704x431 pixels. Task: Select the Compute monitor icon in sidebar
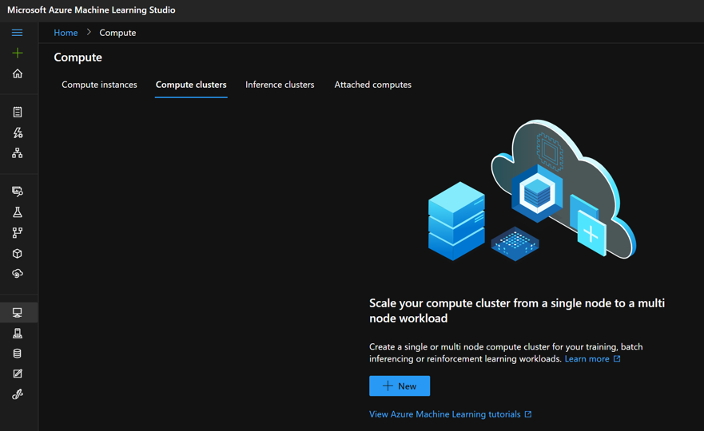click(x=17, y=312)
